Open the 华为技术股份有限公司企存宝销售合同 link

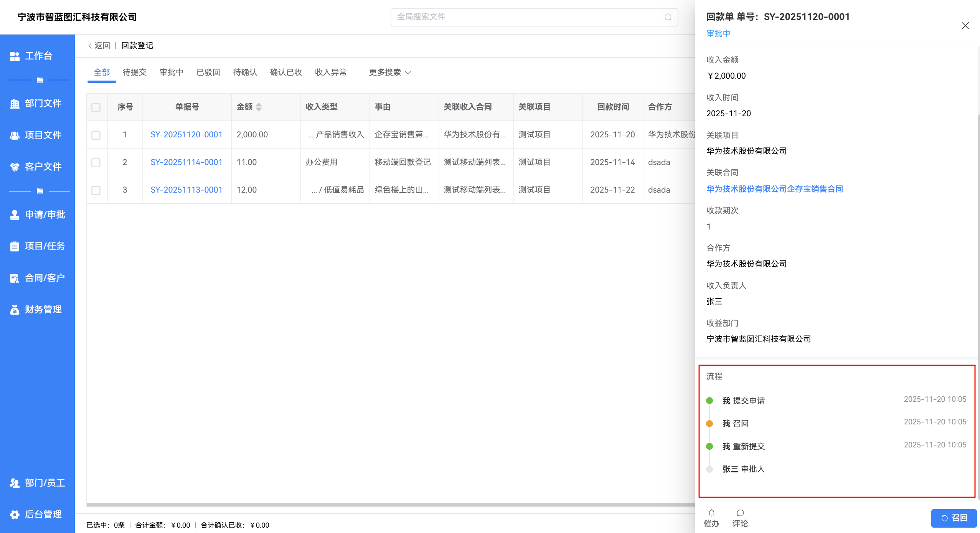pos(774,189)
